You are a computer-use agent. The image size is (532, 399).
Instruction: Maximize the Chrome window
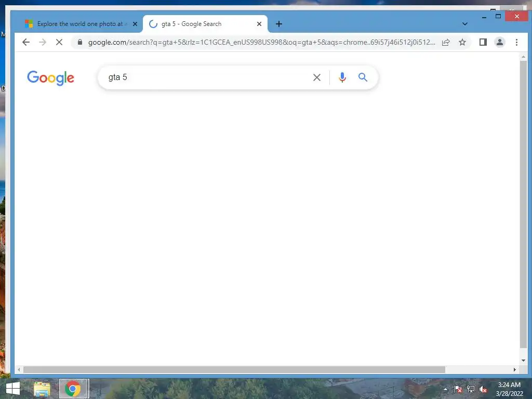click(x=498, y=16)
